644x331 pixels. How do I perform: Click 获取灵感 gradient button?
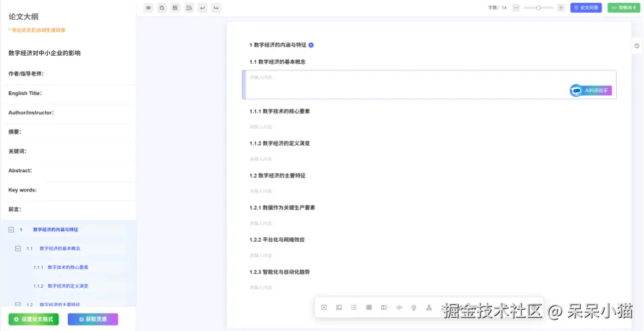pyautogui.click(x=93, y=319)
